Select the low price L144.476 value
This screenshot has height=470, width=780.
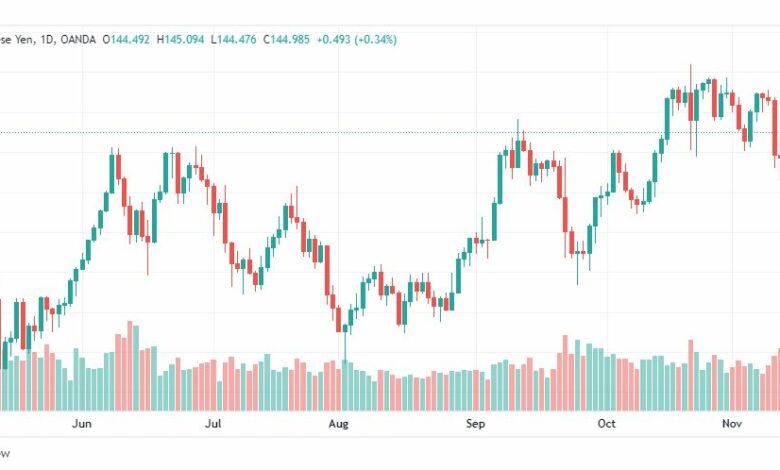coord(233,39)
